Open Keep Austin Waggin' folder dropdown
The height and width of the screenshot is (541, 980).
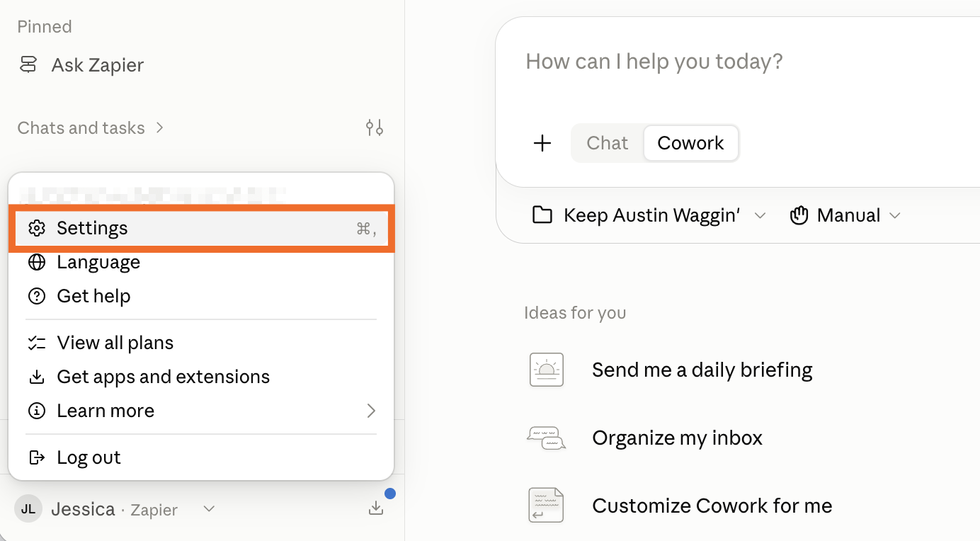click(x=650, y=215)
